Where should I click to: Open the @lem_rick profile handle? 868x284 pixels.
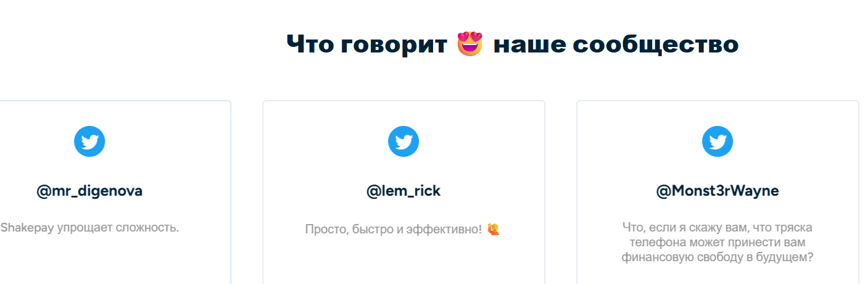pyautogui.click(x=403, y=191)
